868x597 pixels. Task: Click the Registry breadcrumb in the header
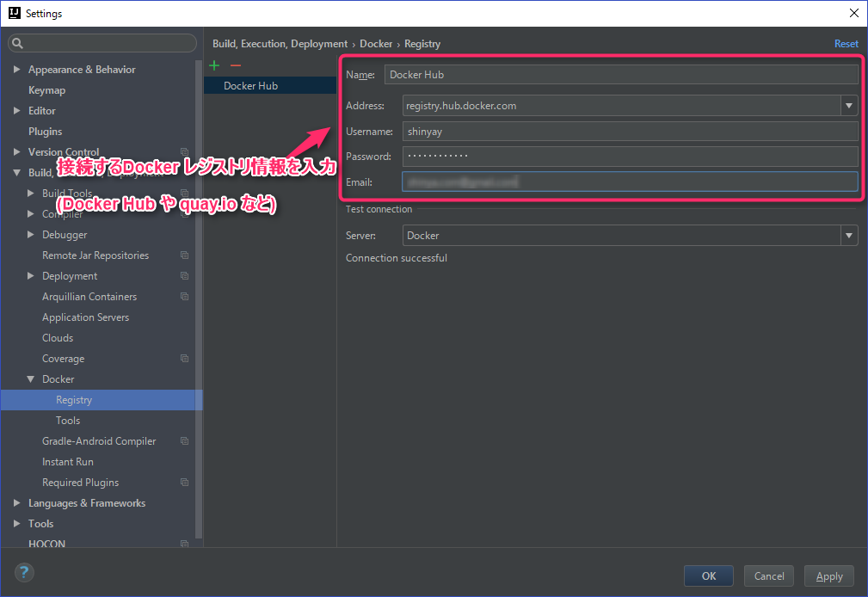coord(422,44)
